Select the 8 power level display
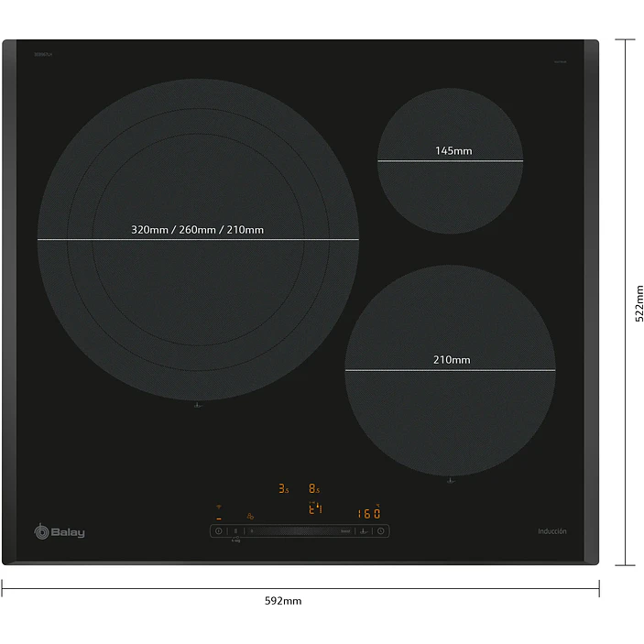This screenshot has width=644, height=644. pyautogui.click(x=314, y=488)
